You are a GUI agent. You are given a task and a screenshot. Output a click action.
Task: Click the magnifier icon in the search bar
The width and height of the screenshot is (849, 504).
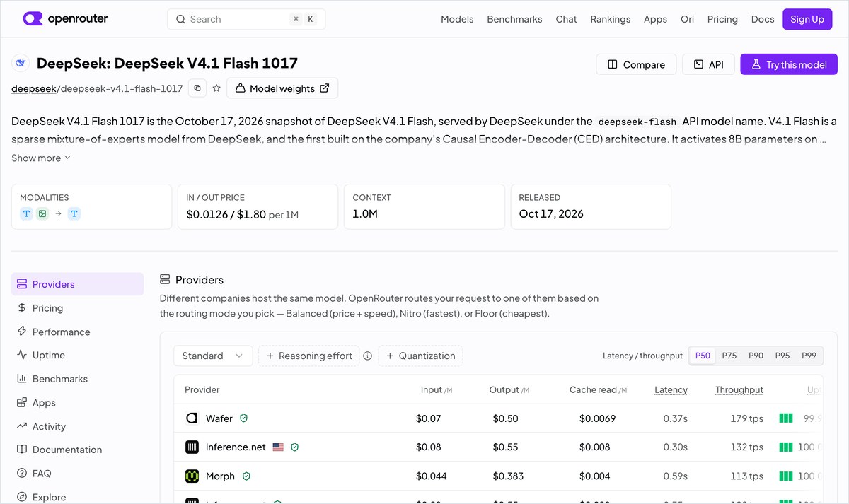point(181,19)
